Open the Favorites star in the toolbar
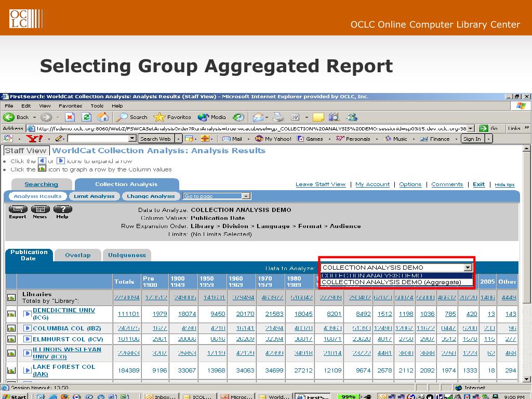The image size is (532, 399). (x=172, y=117)
